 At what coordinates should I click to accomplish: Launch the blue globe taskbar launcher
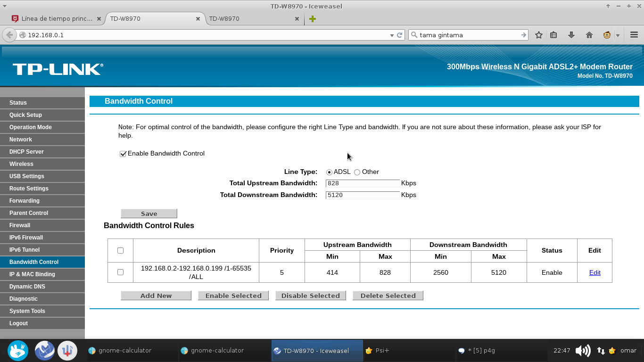click(x=45, y=351)
